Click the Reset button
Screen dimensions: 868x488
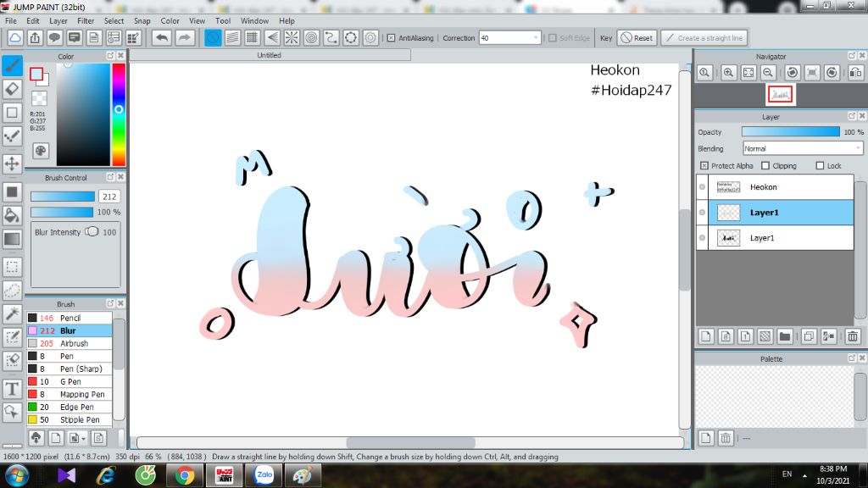pos(637,37)
